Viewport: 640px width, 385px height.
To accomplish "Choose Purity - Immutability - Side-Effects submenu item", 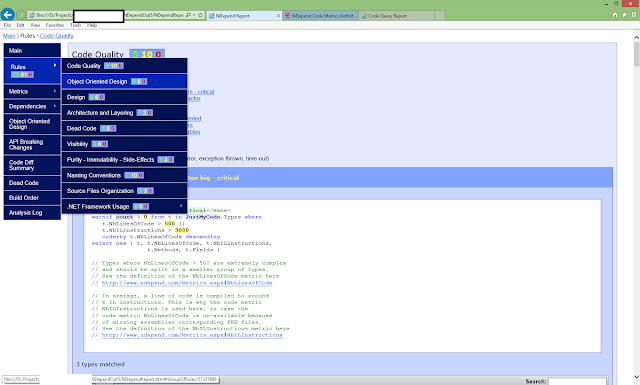I will point(124,160).
